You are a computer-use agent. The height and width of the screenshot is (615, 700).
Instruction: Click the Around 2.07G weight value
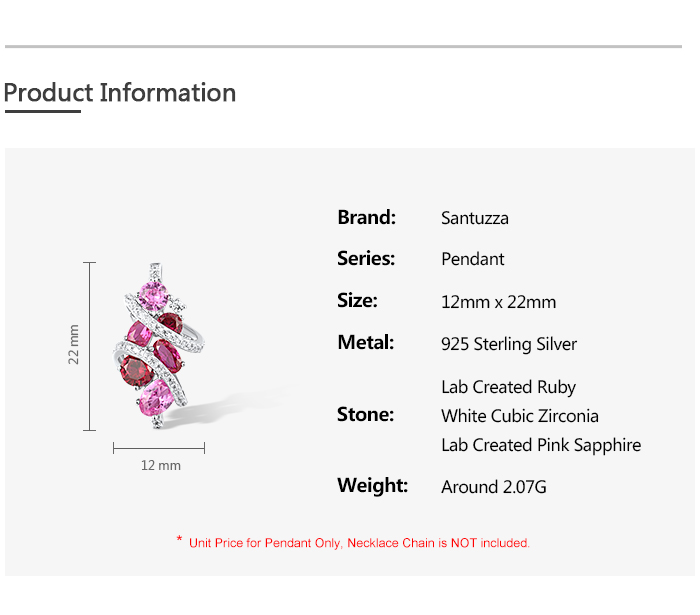click(494, 487)
